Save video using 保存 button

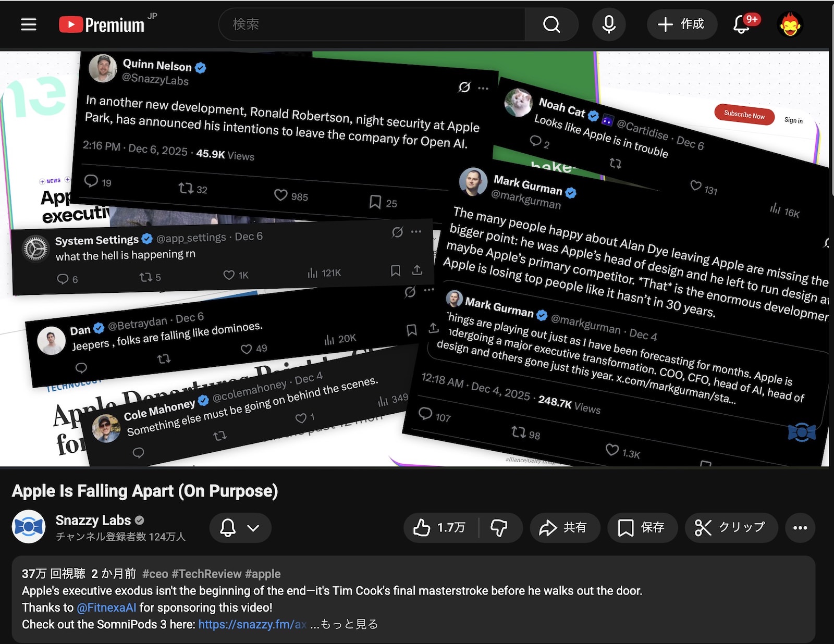tap(641, 528)
